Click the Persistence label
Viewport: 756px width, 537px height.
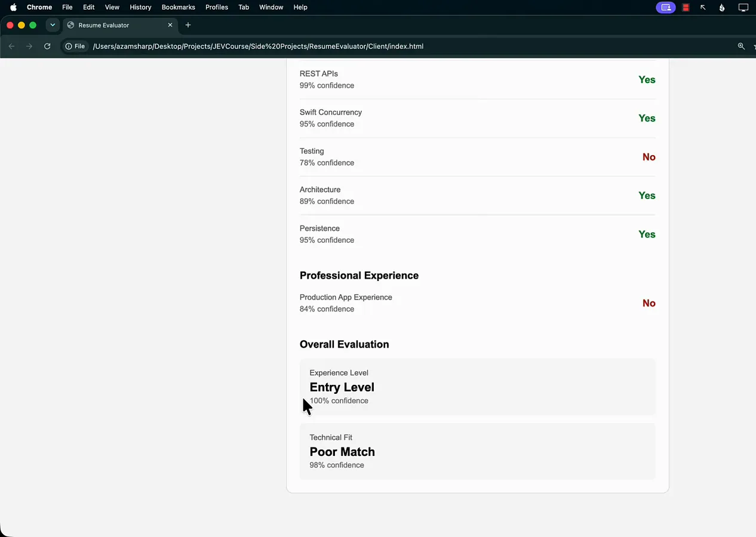click(319, 229)
